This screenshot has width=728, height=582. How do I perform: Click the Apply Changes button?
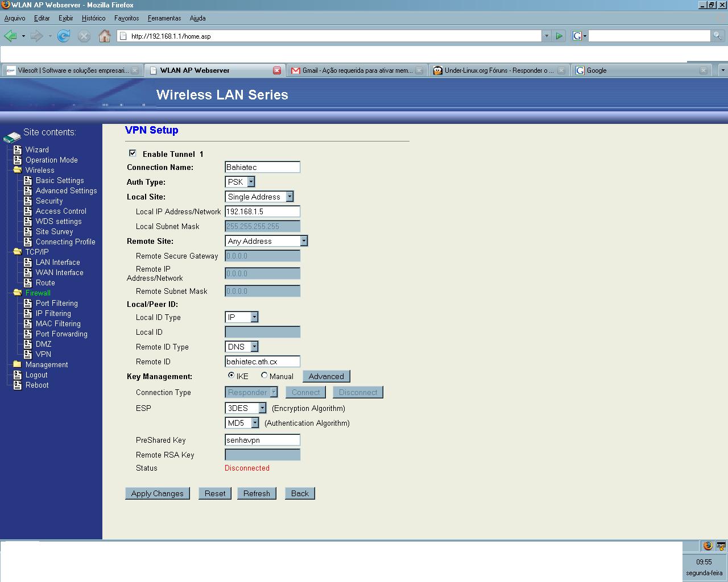[x=158, y=493]
